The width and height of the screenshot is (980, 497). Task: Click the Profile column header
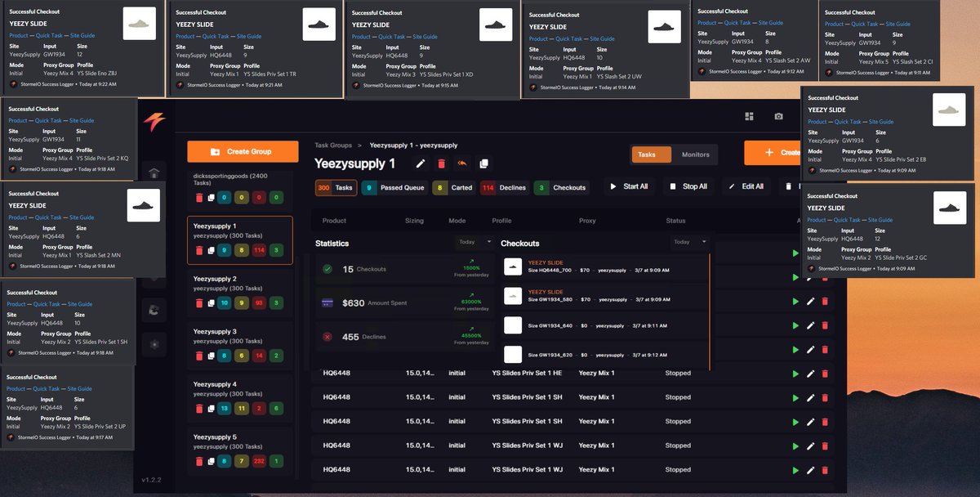click(x=501, y=221)
